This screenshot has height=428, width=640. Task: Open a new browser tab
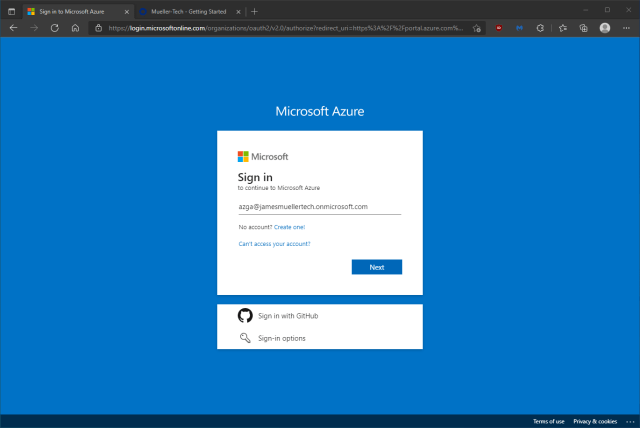click(x=254, y=10)
